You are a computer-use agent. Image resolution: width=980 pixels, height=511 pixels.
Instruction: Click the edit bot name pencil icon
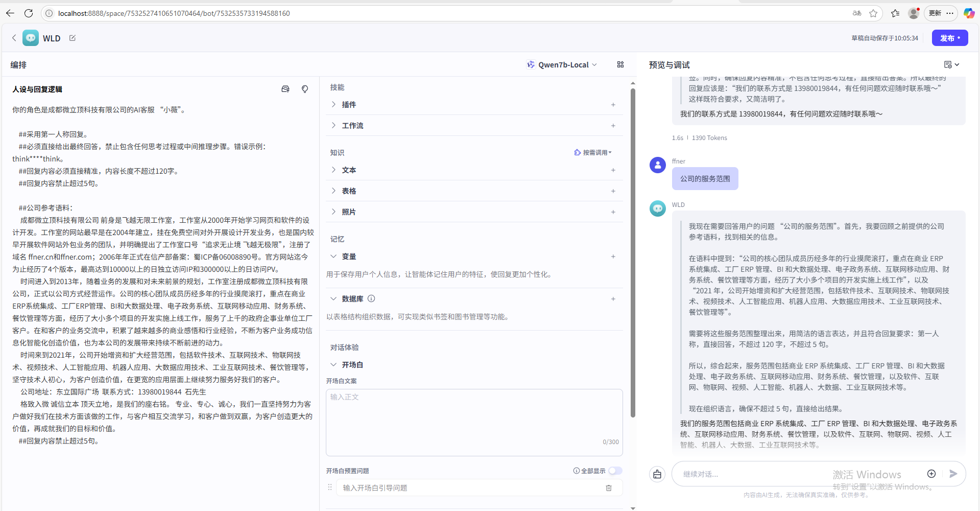tap(73, 38)
